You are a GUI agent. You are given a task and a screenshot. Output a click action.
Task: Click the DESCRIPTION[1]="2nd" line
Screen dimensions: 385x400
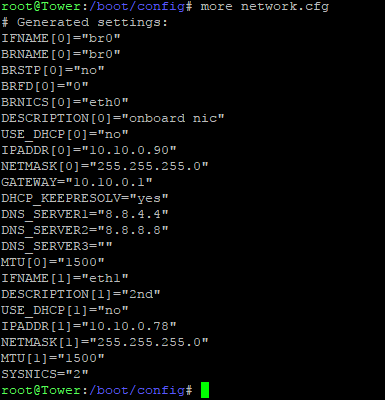(x=81, y=294)
